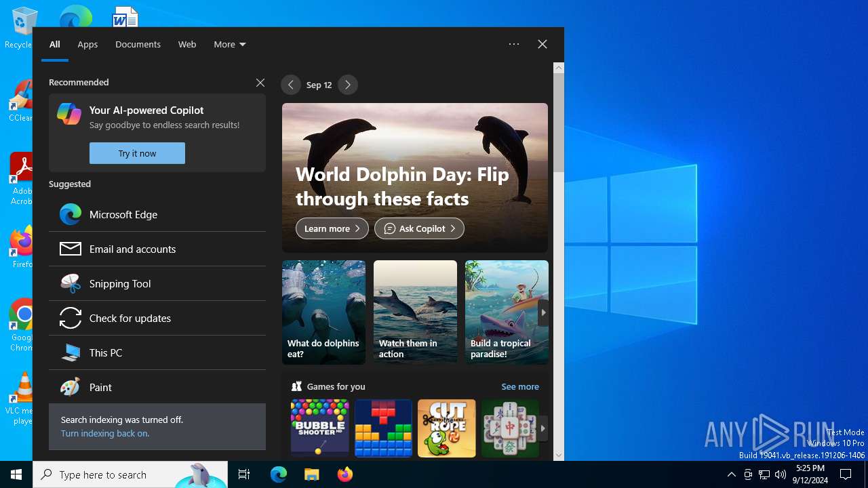Image resolution: width=868 pixels, height=488 pixels.
Task: Dismiss the Recommended section with X
Action: [260, 83]
